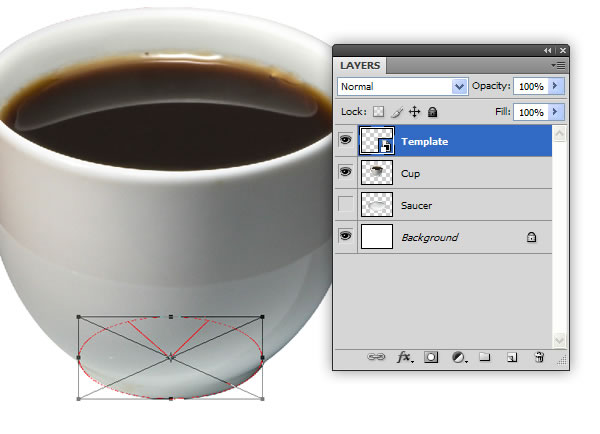Click the Background layer lock icon

tap(531, 237)
